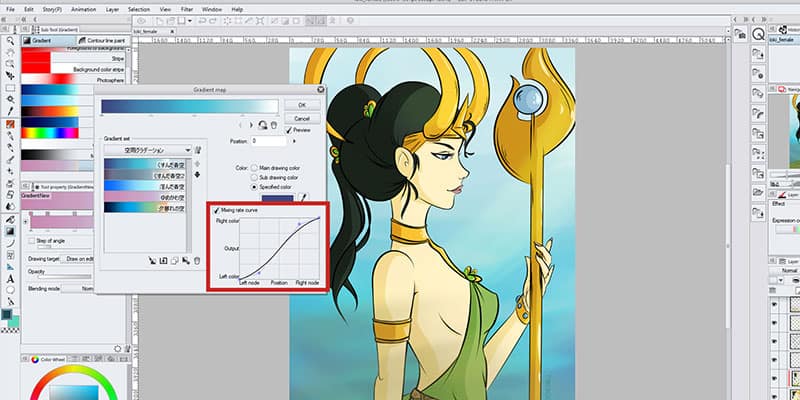Screen dimensions: 800x400
Task: Click the specified color swatch
Action: [x=278, y=198]
